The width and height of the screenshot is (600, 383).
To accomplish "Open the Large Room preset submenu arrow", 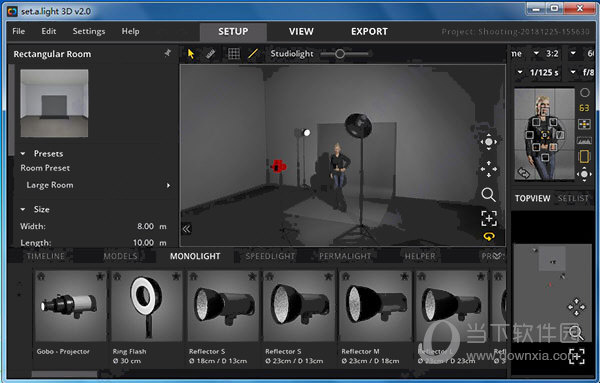I will [168, 186].
